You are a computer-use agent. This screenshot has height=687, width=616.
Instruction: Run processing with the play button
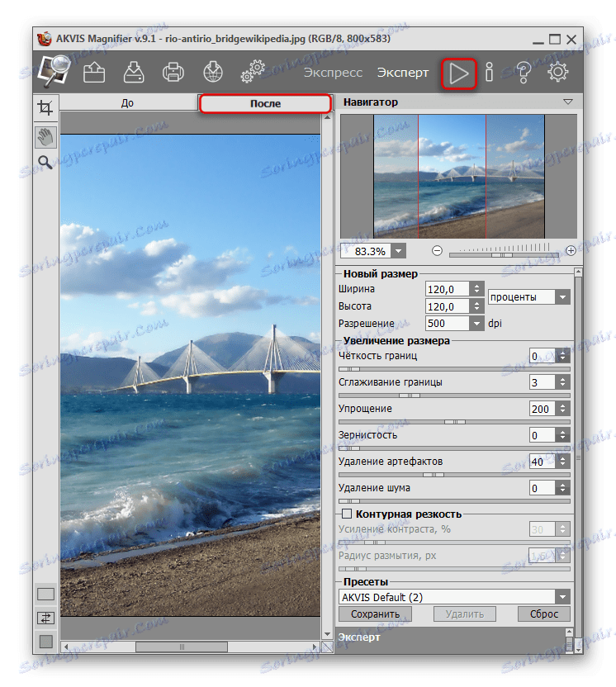pyautogui.click(x=458, y=73)
